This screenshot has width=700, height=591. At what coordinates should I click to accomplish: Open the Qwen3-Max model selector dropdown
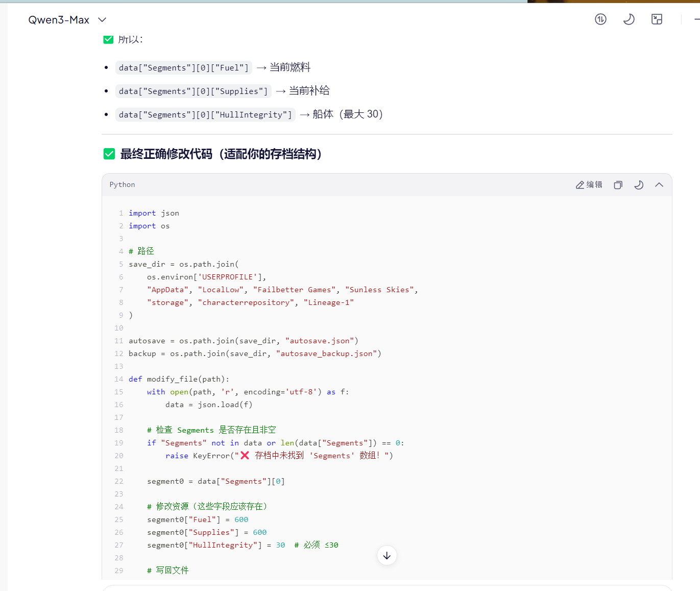click(x=67, y=20)
